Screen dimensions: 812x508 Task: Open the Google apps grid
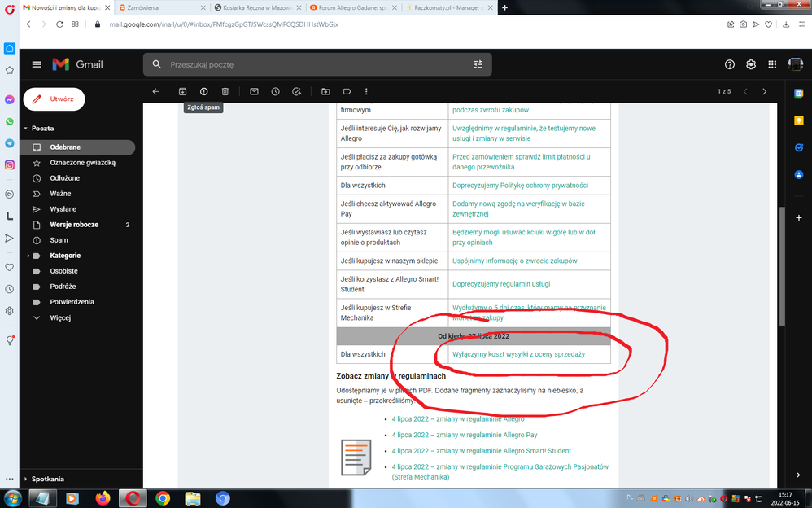coord(772,64)
